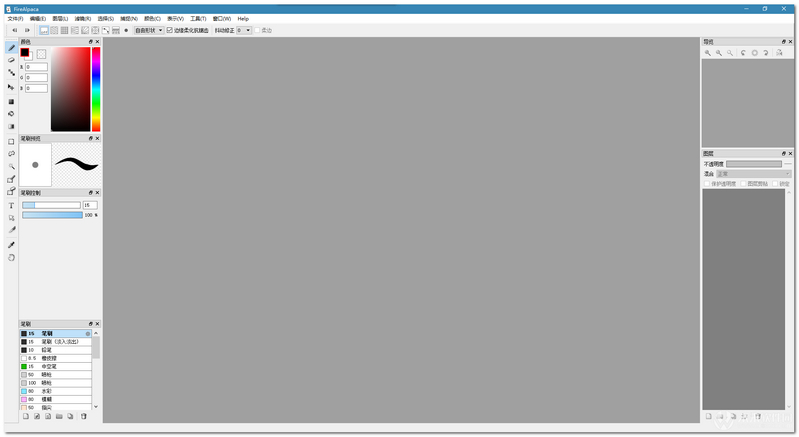This screenshot has width=799, height=437.
Task: Click the zoom in icon in navigator
Action: point(708,53)
